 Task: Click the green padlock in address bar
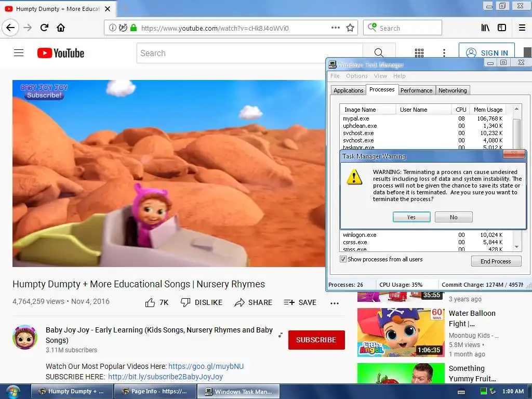[134, 28]
